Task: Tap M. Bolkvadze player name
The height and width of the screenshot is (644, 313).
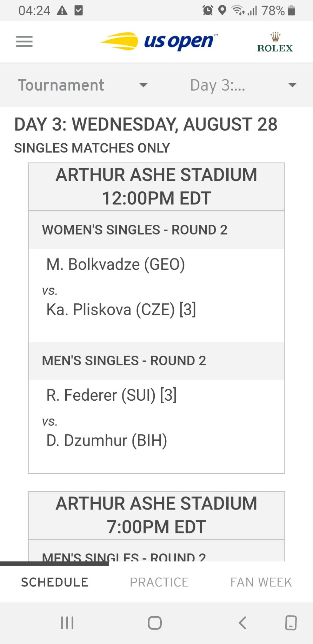Action: point(115,264)
